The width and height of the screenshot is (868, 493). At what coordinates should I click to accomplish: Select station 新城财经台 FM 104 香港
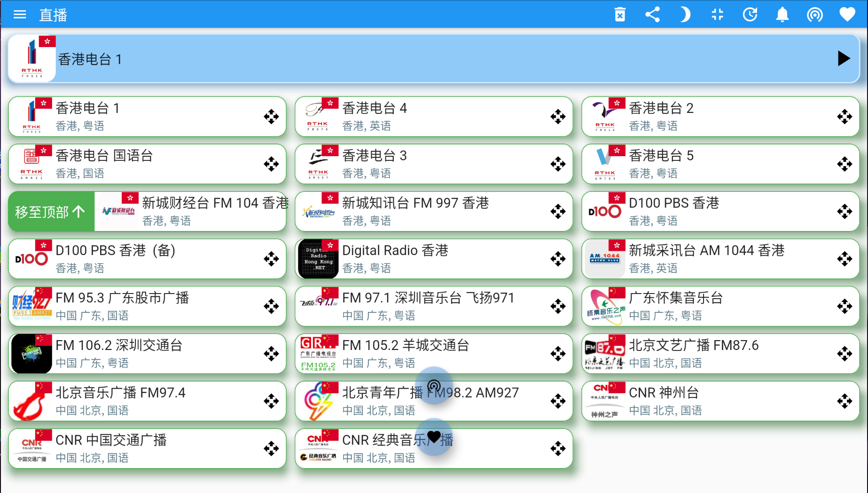point(190,212)
